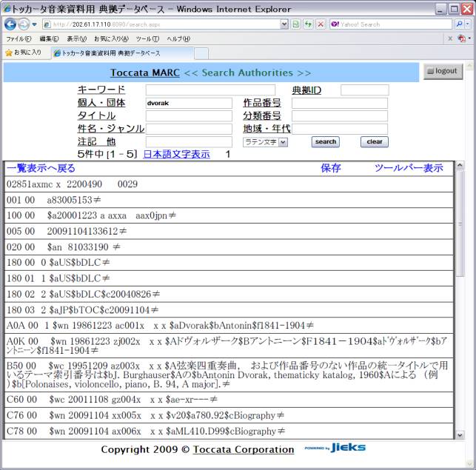Click the record panel scroll down arrow
This screenshot has height=470, width=476.
(x=460, y=435)
